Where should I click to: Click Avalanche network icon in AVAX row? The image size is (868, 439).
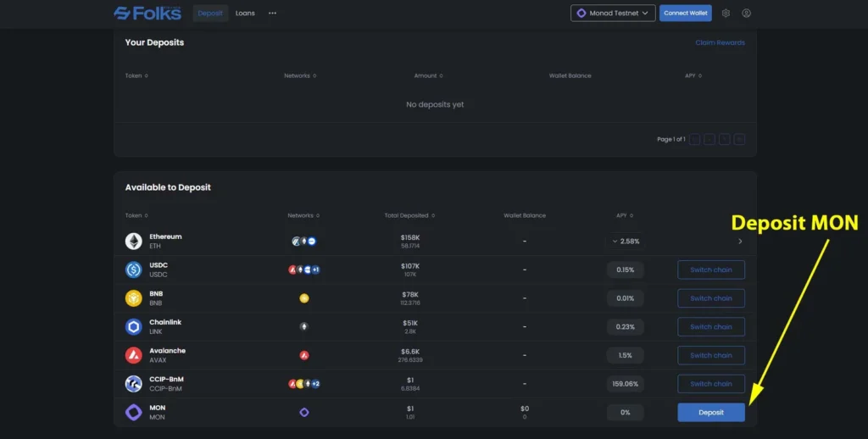pos(304,355)
